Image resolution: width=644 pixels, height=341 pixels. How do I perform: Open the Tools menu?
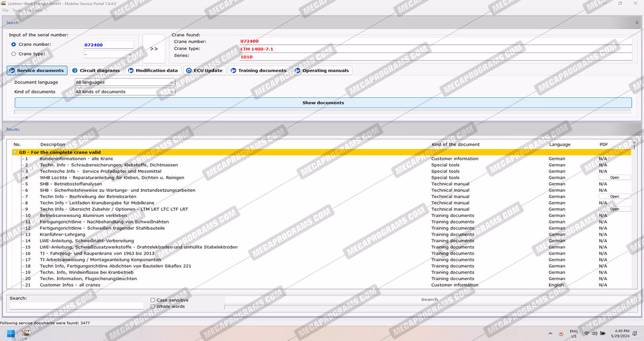[17, 10]
